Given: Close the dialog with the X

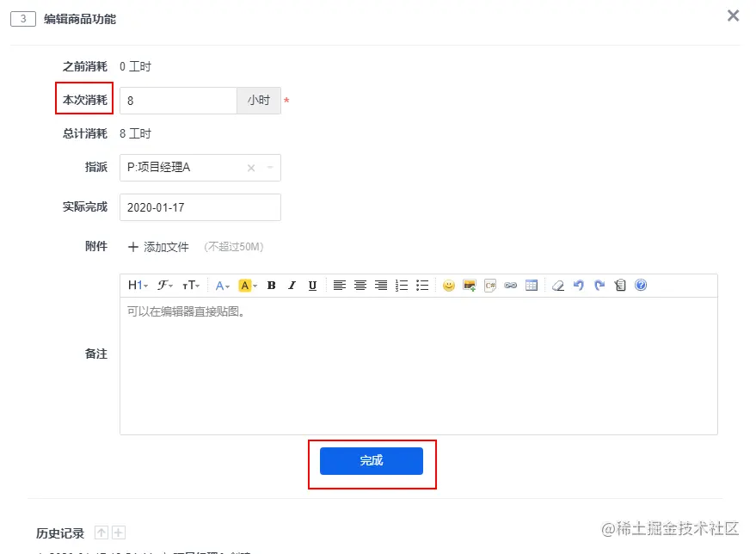Looking at the screenshot, I should (x=734, y=15).
